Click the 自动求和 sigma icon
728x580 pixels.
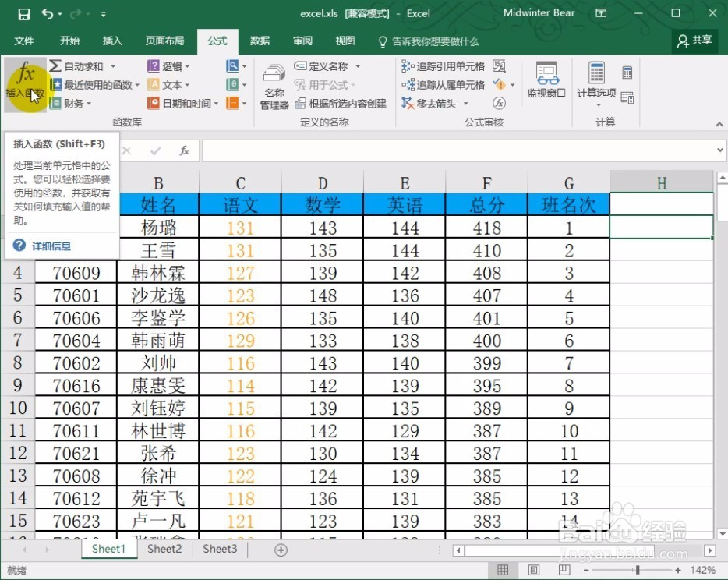click(x=55, y=66)
